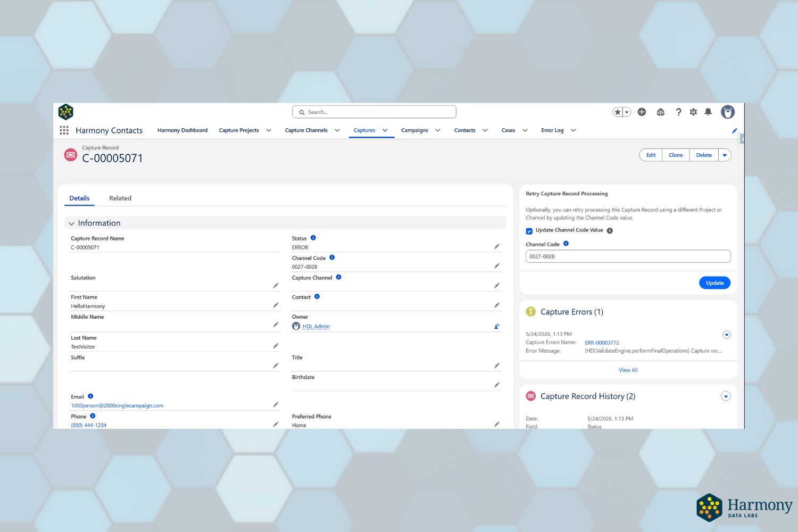Image resolution: width=798 pixels, height=532 pixels.
Task: Expand the Captures nav dropdown chevron
Action: coord(385,130)
